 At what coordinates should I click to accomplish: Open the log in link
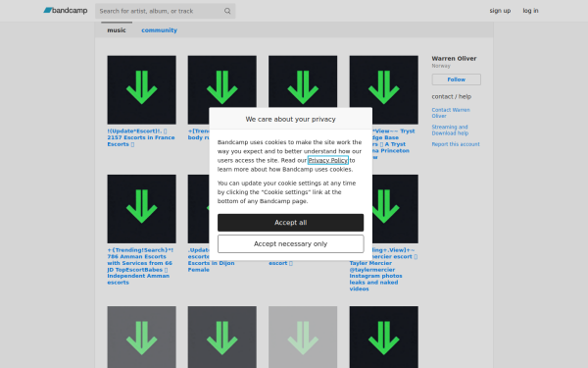(x=530, y=11)
